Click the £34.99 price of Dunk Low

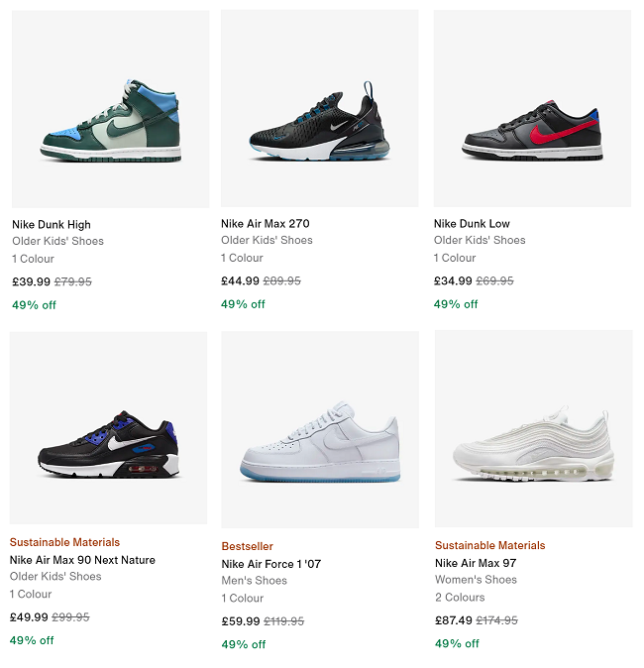point(453,280)
